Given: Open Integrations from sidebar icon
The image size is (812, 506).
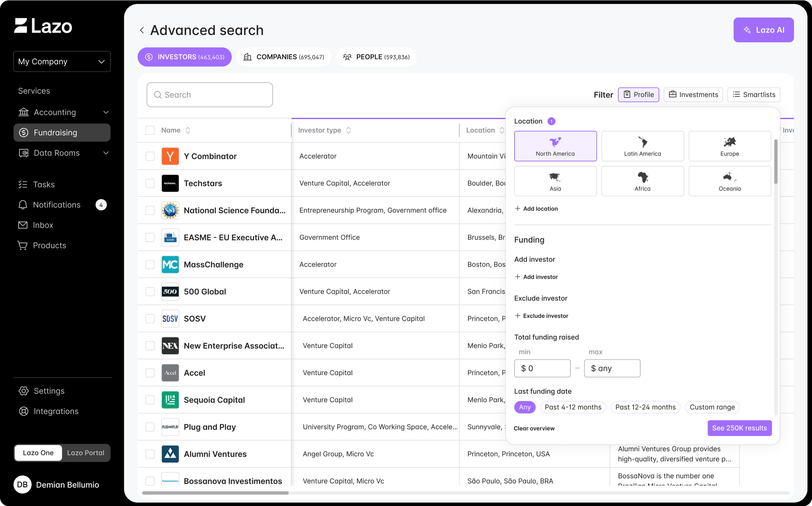Looking at the screenshot, I should [24, 411].
